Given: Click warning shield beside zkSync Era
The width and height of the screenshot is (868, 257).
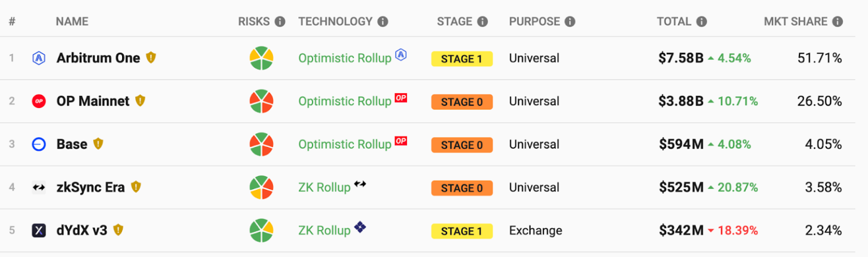Looking at the screenshot, I should (136, 187).
